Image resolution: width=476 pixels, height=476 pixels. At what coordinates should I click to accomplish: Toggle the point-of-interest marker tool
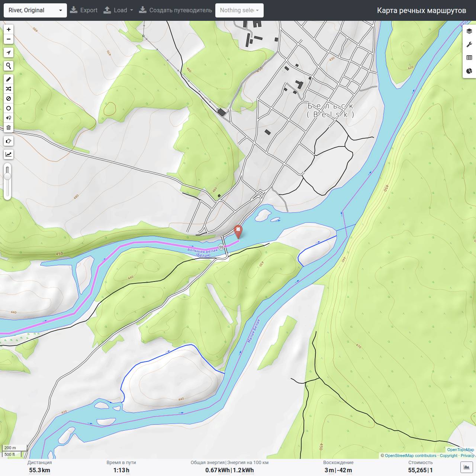pos(8,118)
